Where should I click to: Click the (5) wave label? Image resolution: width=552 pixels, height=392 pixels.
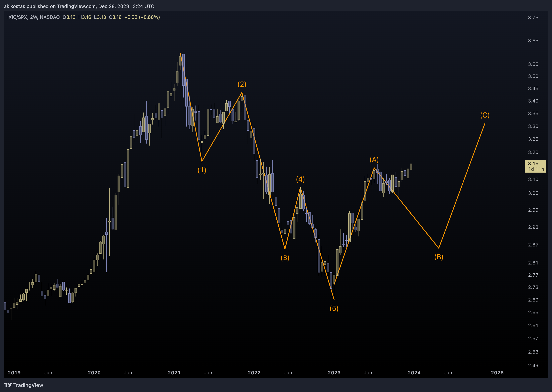(334, 309)
